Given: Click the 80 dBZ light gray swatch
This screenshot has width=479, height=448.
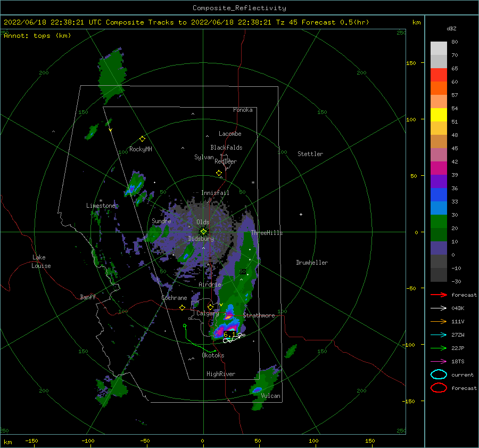Looking at the screenshot, I should tap(439, 48).
